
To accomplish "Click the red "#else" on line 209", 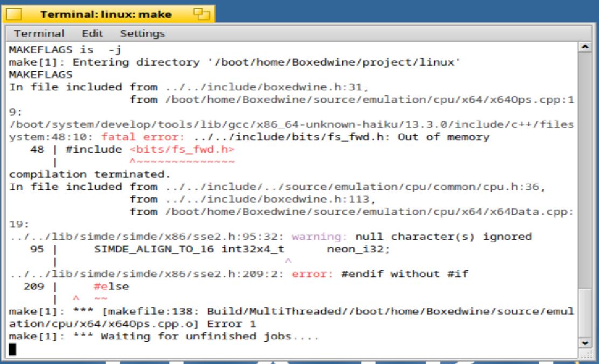I will (111, 286).
